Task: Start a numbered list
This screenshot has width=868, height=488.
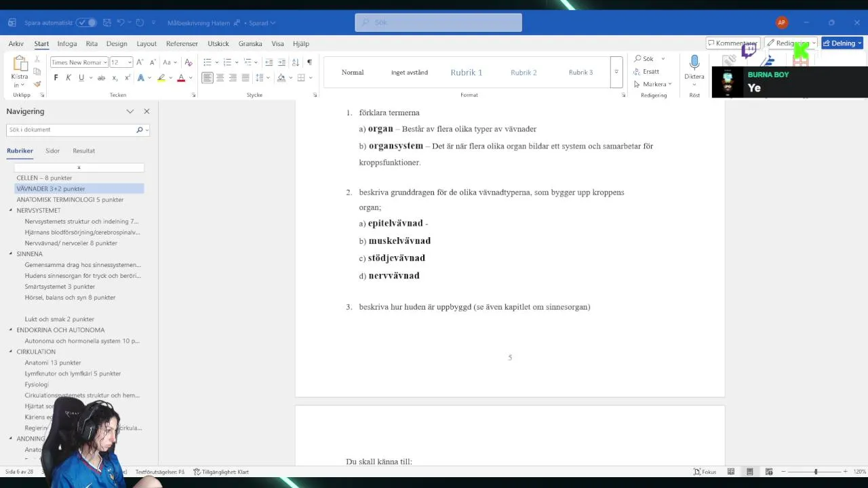Action: (x=227, y=62)
